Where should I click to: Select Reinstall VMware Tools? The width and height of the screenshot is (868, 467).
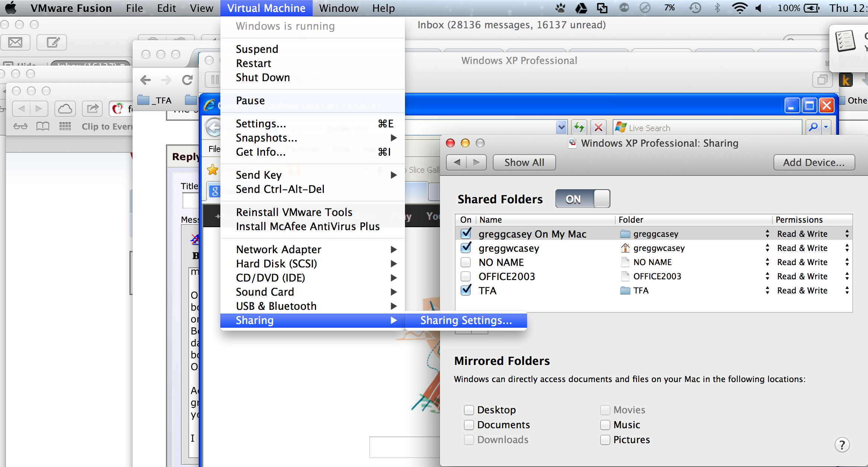(x=313, y=212)
